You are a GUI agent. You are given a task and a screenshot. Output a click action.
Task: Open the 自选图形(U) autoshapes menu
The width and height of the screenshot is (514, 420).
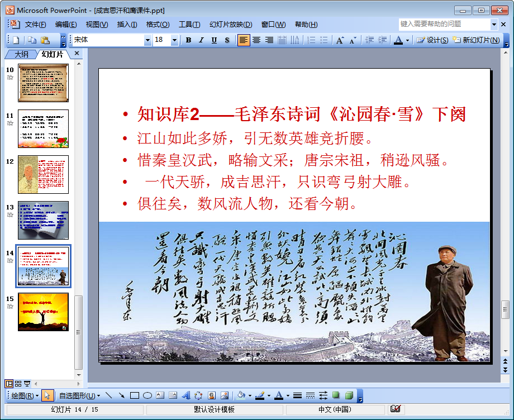pos(79,396)
